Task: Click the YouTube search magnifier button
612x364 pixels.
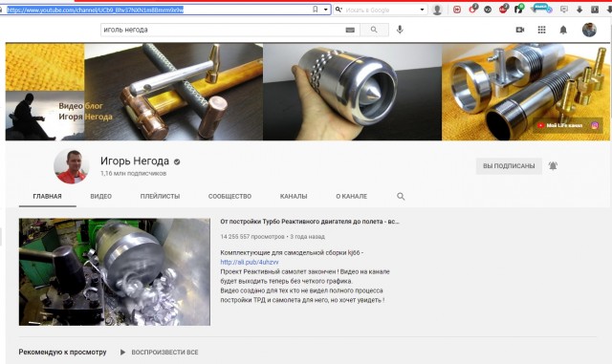Action: point(374,30)
